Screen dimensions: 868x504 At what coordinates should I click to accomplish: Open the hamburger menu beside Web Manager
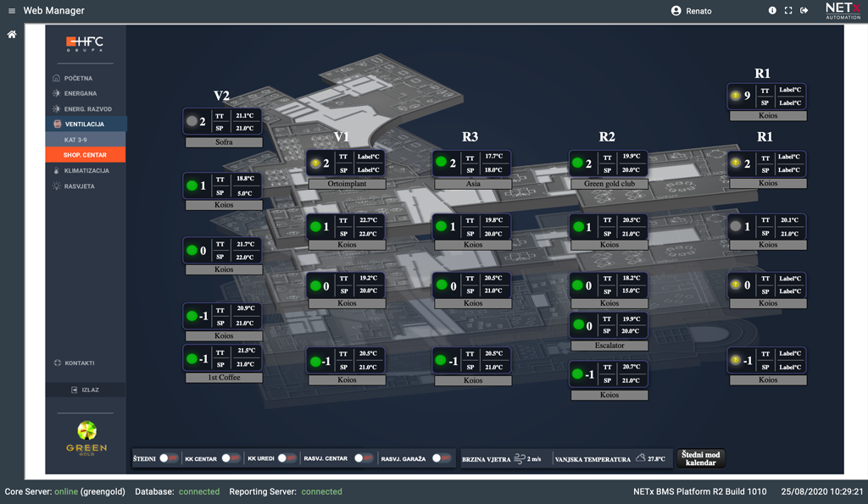click(x=12, y=11)
